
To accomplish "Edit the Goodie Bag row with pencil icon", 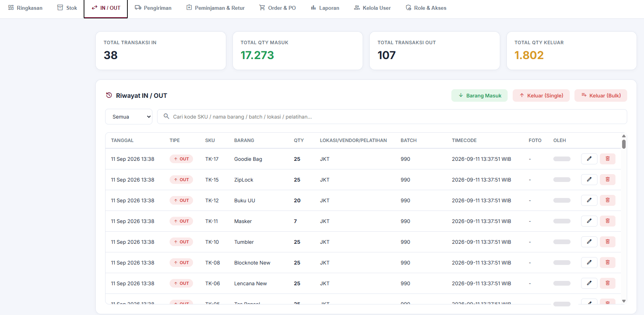I will click(589, 159).
